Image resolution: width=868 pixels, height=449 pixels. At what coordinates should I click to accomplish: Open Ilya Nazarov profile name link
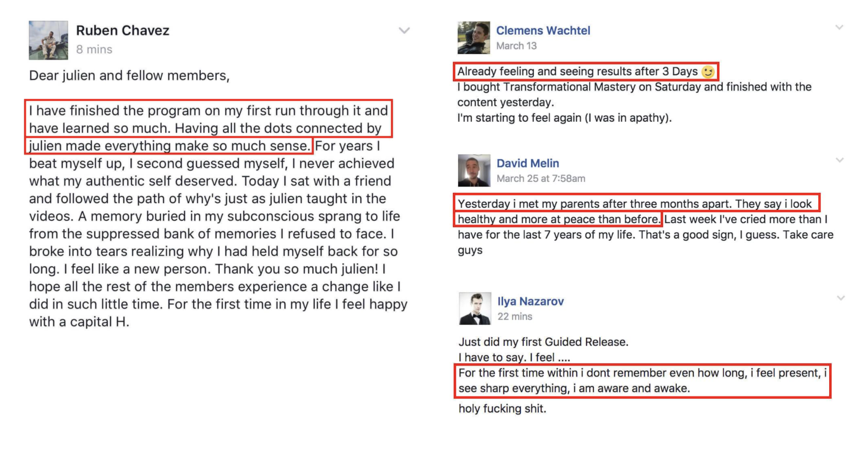pos(531,301)
